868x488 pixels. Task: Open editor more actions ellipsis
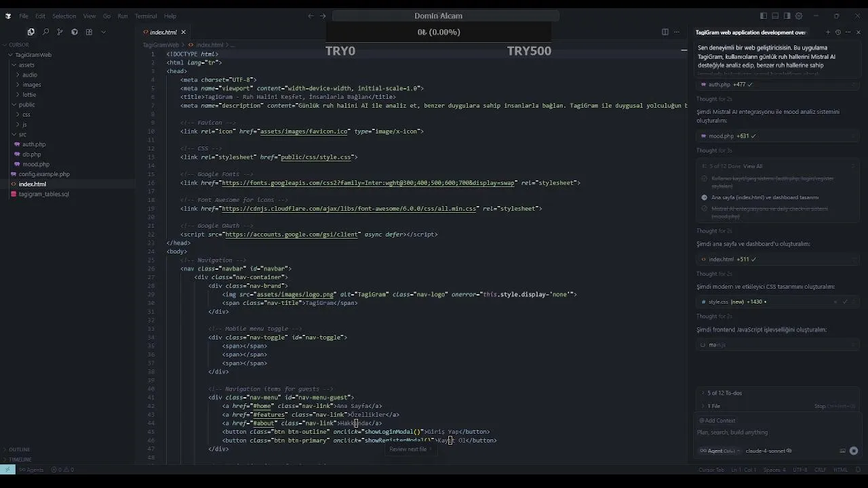(677, 32)
